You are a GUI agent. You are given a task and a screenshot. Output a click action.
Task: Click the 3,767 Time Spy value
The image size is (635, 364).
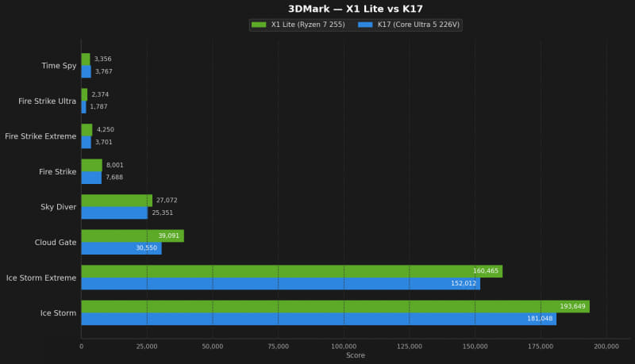click(104, 71)
